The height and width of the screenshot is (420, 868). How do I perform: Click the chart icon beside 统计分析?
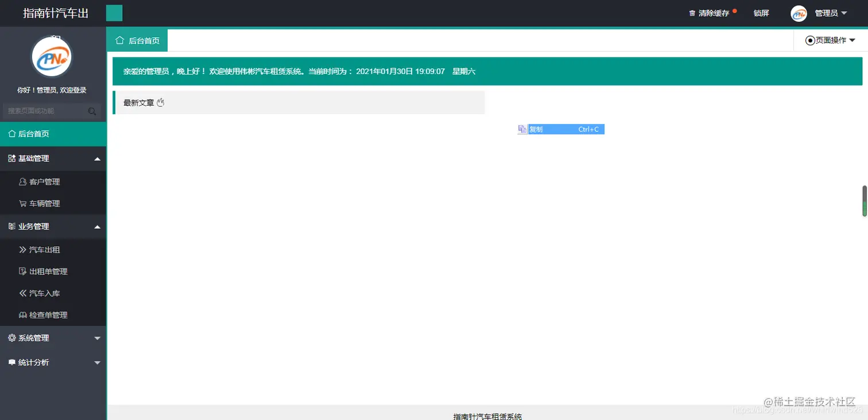tap(11, 363)
